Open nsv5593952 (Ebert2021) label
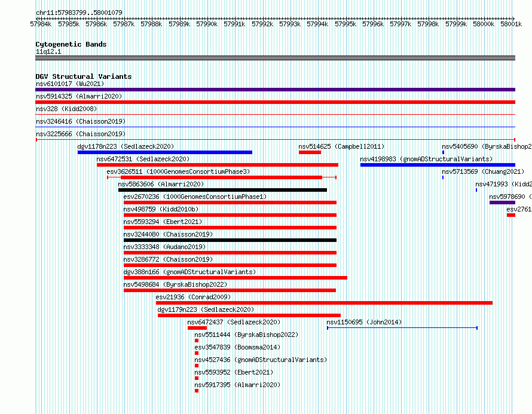Image resolution: width=532 pixels, height=414 pixels. coord(234,372)
